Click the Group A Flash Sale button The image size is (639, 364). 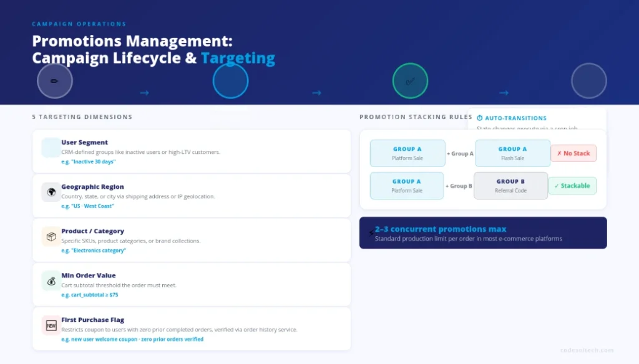click(512, 153)
